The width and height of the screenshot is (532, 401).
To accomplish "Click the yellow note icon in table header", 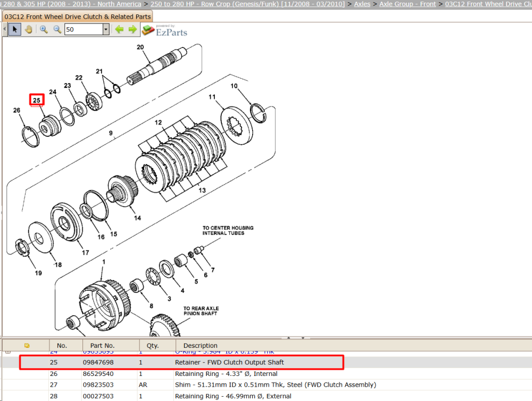I will coord(27,346).
